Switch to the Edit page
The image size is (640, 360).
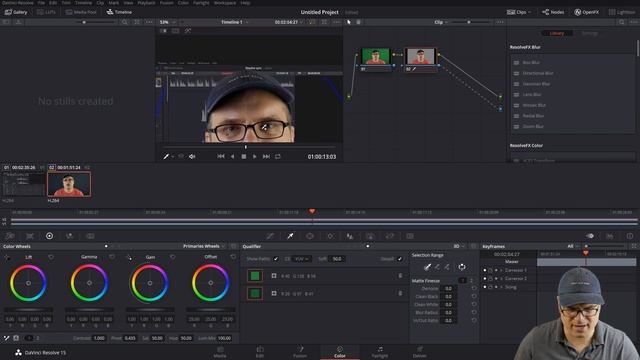pos(260,352)
